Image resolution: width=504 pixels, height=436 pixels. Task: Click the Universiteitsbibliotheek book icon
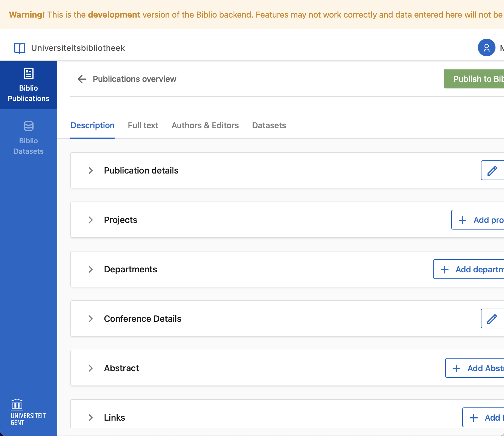[x=19, y=48]
